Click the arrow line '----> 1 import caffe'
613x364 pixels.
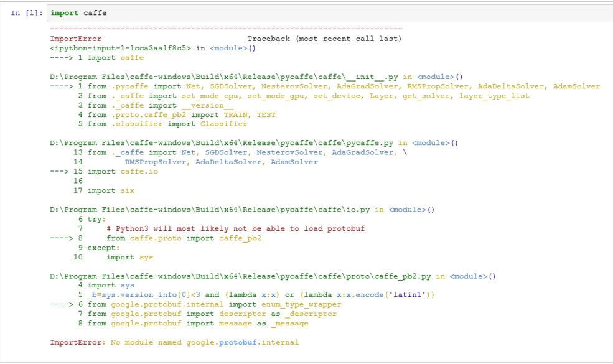[96, 58]
